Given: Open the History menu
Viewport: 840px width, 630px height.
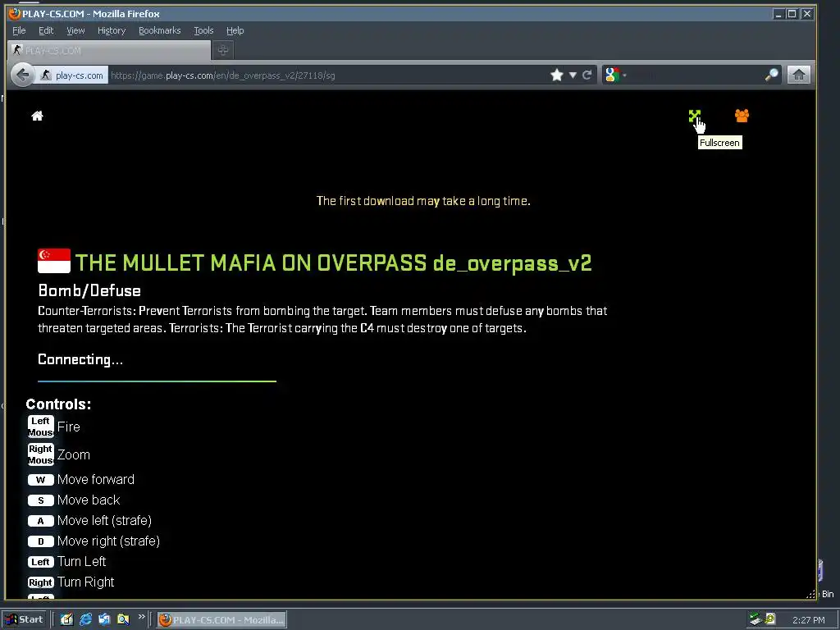Looking at the screenshot, I should point(112,30).
